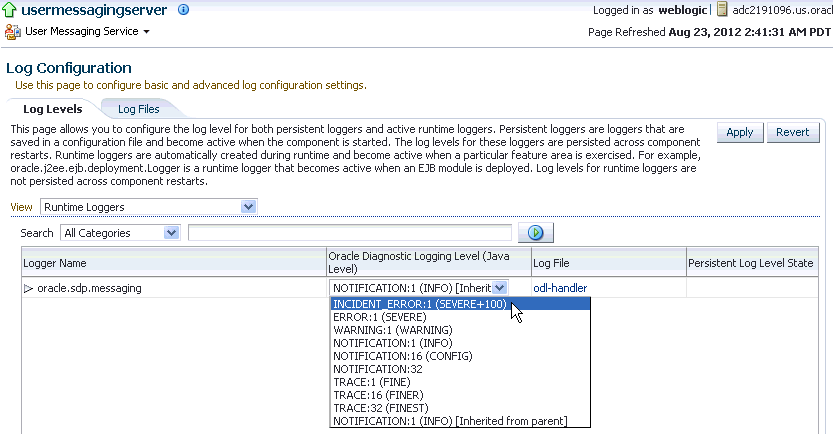Toggle the oracle.sdp.messaging log level dropdown arrow

tap(499, 288)
